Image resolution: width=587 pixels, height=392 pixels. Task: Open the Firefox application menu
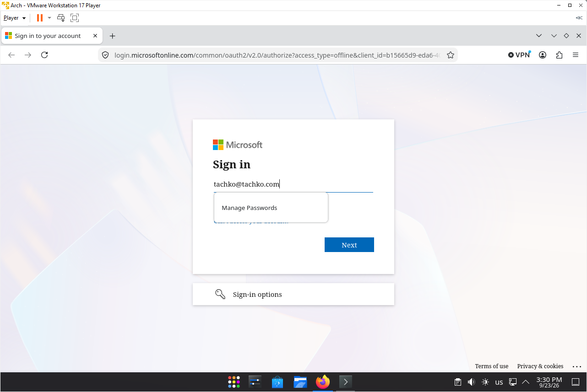[x=576, y=55]
